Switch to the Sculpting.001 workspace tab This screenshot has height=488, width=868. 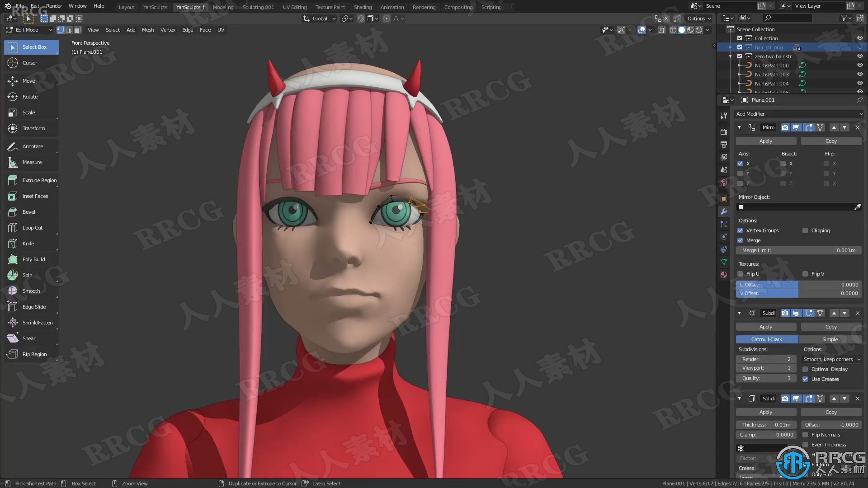[x=258, y=7]
